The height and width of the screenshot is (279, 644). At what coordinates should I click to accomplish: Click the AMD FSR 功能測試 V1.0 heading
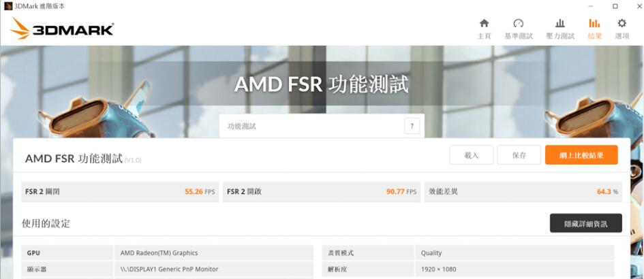pyautogui.click(x=83, y=159)
